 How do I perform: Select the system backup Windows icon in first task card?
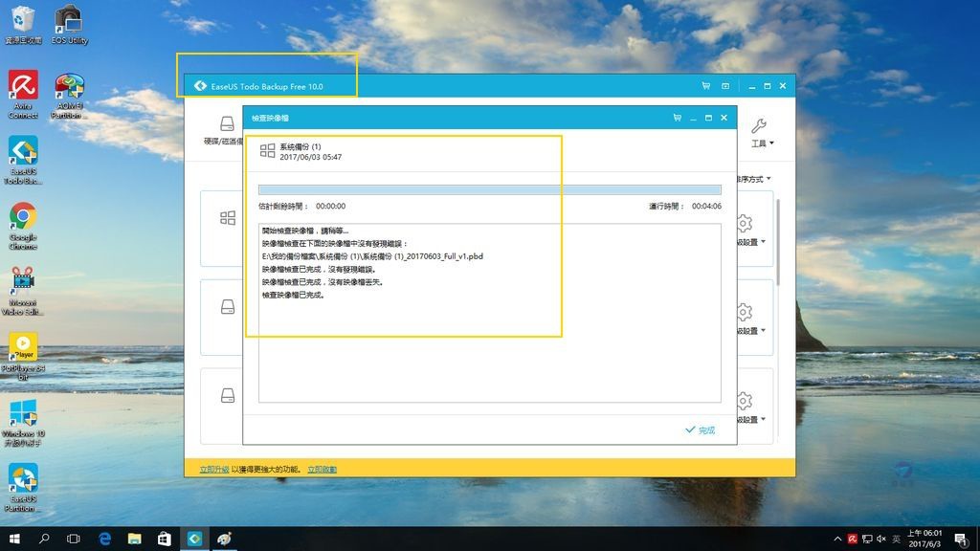228,217
